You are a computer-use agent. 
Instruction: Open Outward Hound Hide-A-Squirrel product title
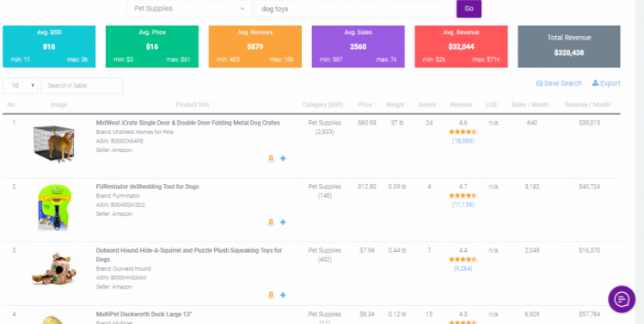coord(189,254)
